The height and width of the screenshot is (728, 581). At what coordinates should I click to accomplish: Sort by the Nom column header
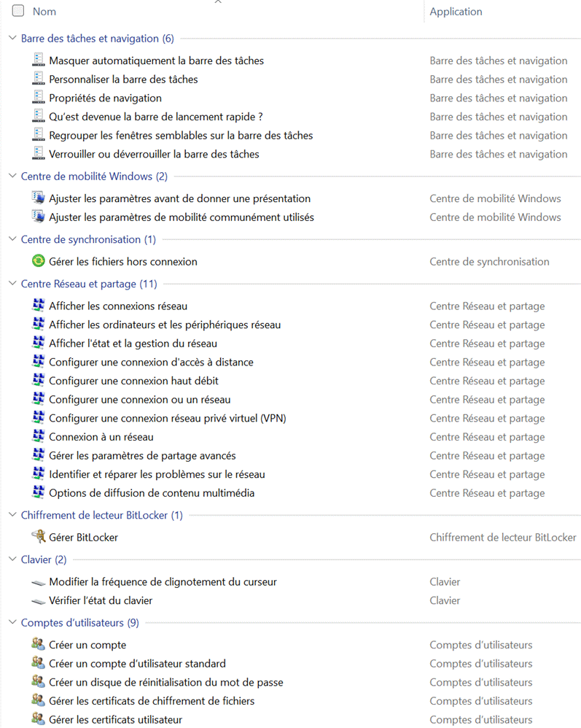coord(44,12)
